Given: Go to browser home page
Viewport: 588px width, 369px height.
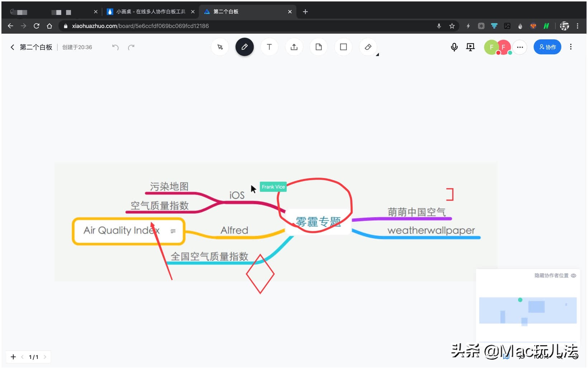Looking at the screenshot, I should [x=49, y=26].
